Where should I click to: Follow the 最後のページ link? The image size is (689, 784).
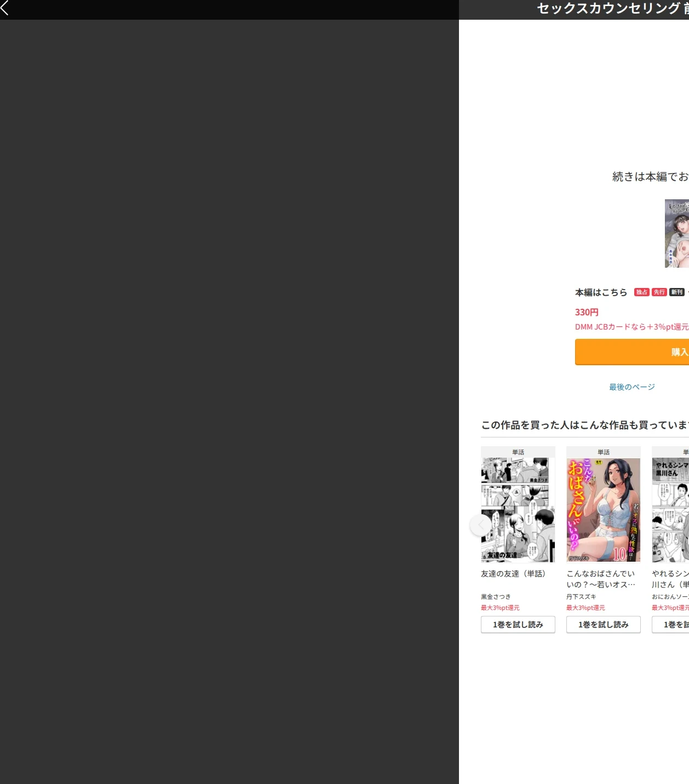pos(632,387)
